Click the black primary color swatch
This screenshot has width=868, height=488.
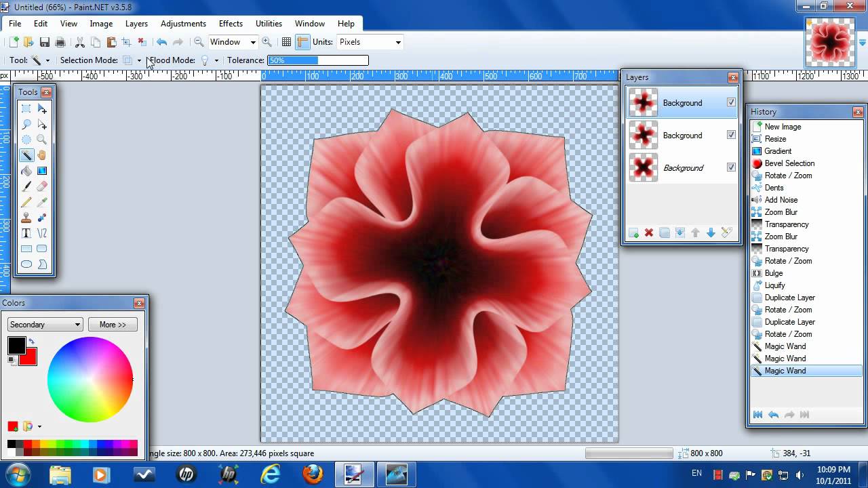(16, 346)
